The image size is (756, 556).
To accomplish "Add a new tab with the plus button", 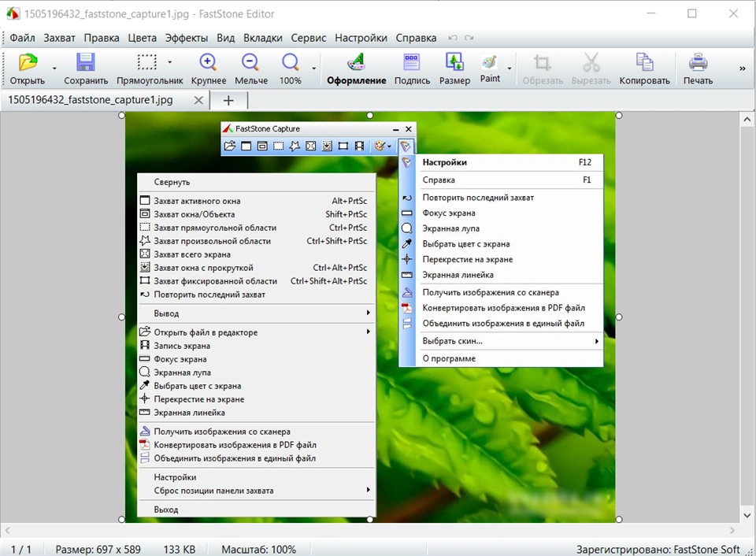I will click(x=228, y=100).
